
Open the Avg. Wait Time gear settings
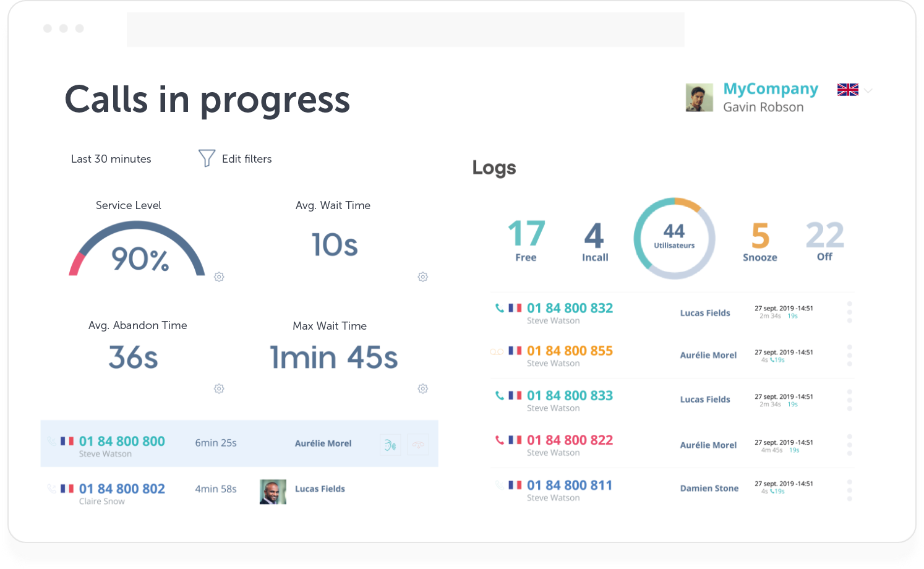click(422, 277)
